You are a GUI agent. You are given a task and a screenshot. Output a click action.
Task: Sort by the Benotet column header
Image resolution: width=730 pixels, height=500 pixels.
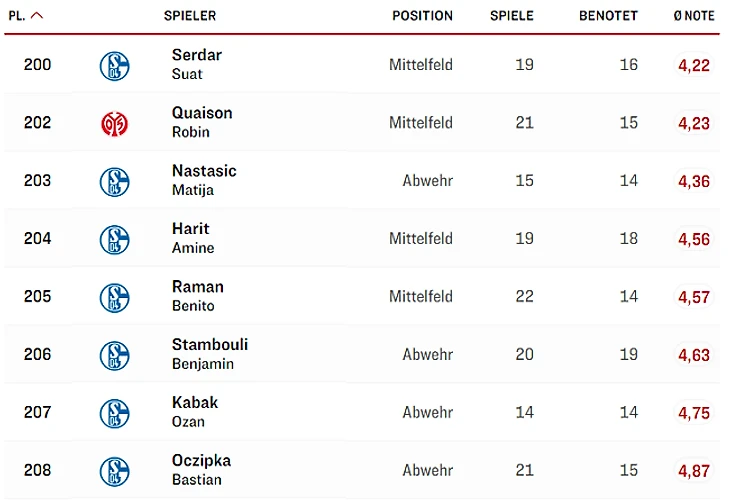[x=608, y=16]
